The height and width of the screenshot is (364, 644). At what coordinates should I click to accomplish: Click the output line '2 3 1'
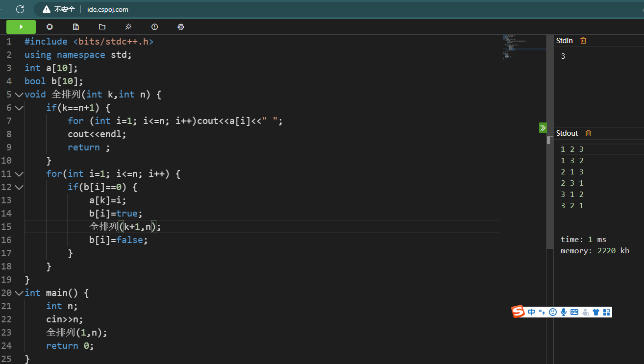[x=572, y=183]
